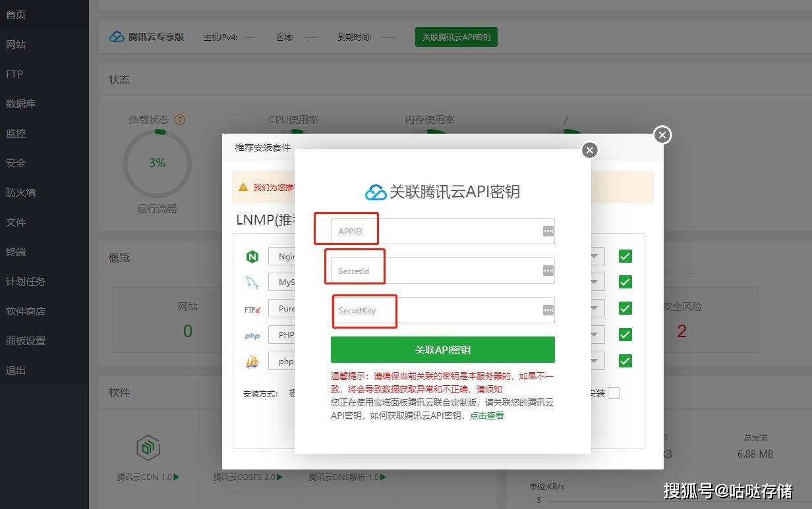Open 终端 in the sidebar

(x=44, y=252)
